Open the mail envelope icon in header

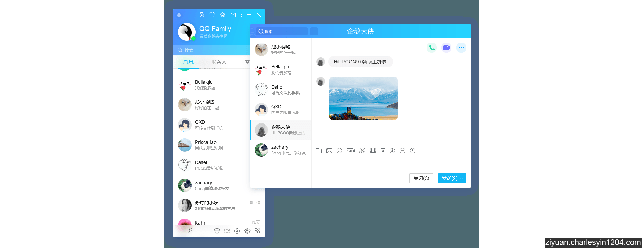pyautogui.click(x=233, y=15)
